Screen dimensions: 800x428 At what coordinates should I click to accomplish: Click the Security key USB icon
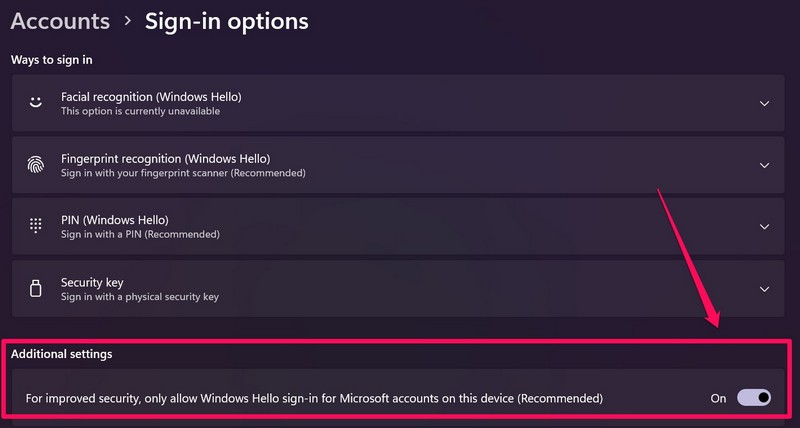click(36, 289)
